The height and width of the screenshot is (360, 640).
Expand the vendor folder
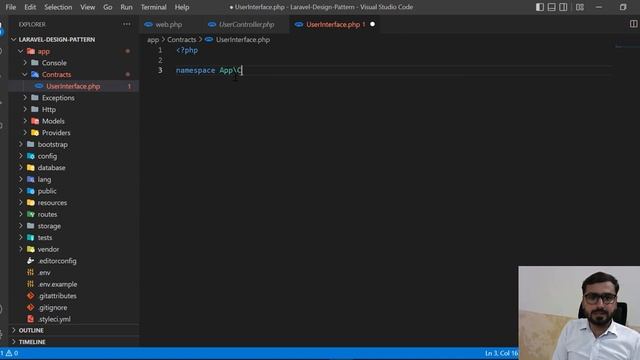click(48, 249)
